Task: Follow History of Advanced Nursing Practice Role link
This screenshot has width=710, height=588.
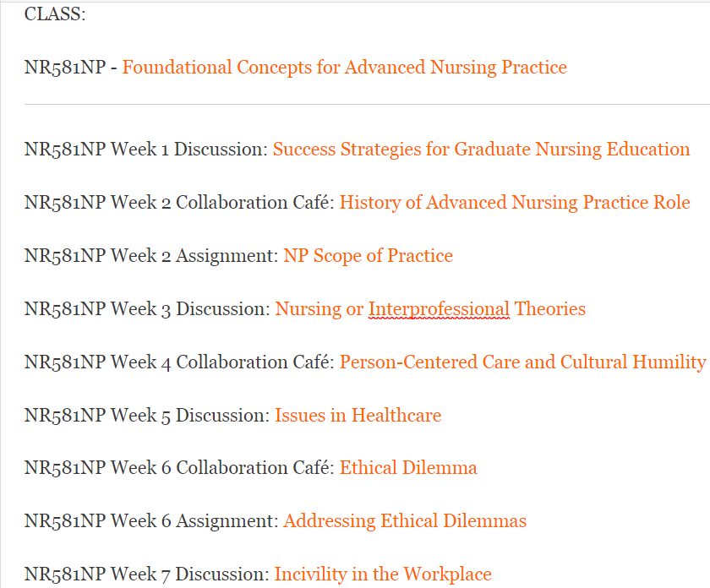Action: coord(514,203)
